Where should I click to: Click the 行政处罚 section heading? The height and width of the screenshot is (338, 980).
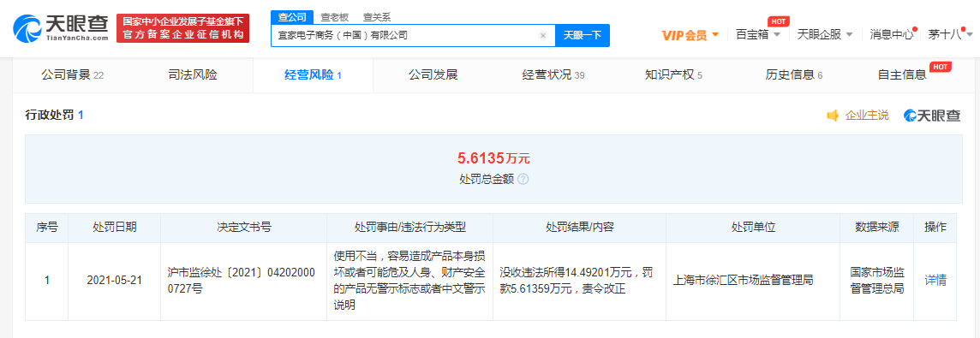(x=54, y=115)
